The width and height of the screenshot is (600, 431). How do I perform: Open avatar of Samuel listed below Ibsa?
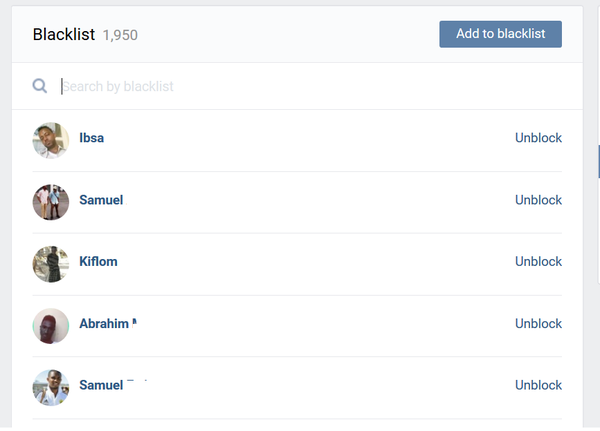coord(51,201)
